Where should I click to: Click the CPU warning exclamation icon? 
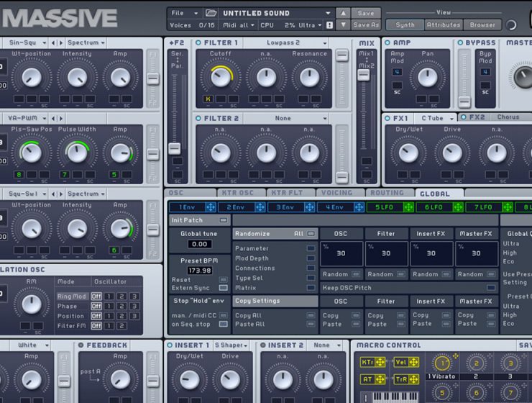click(x=329, y=25)
